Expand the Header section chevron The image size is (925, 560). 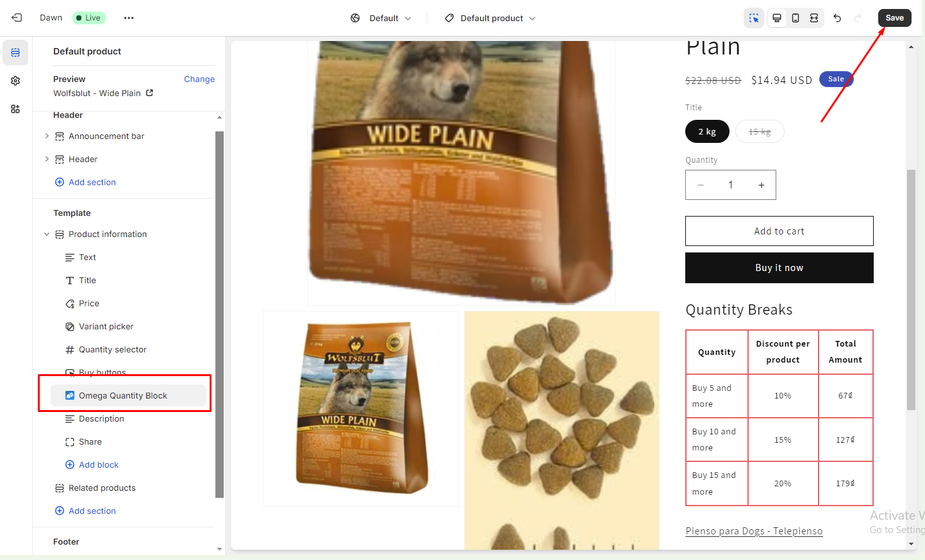pos(47,159)
